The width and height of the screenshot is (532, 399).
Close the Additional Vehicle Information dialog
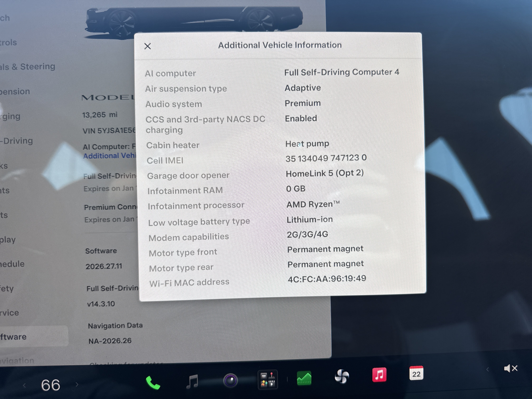pyautogui.click(x=148, y=46)
